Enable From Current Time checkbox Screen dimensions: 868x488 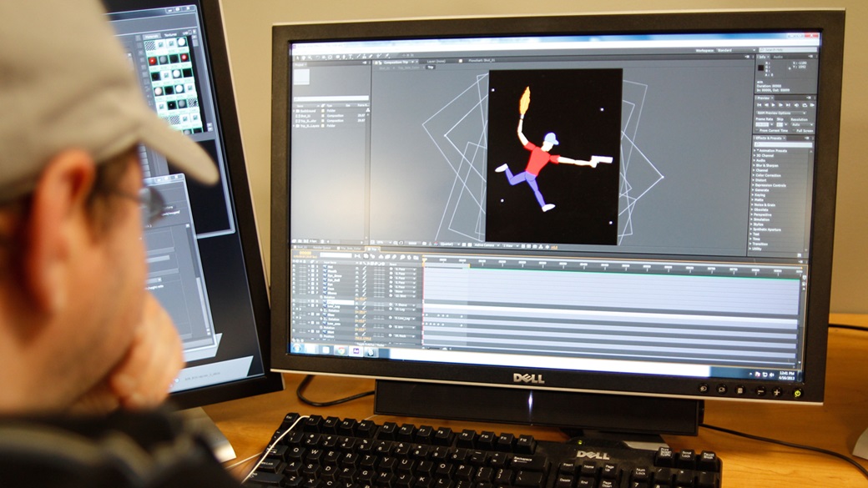point(757,130)
